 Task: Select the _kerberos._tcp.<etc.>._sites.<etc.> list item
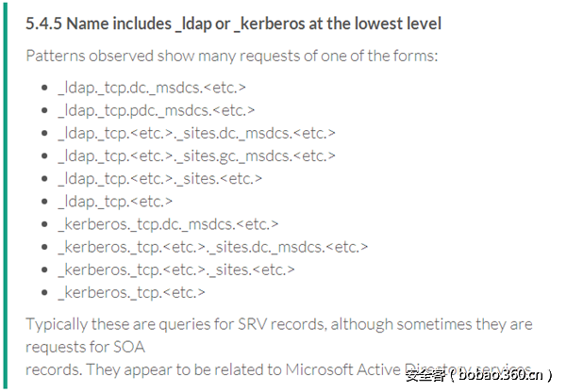[x=175, y=269]
